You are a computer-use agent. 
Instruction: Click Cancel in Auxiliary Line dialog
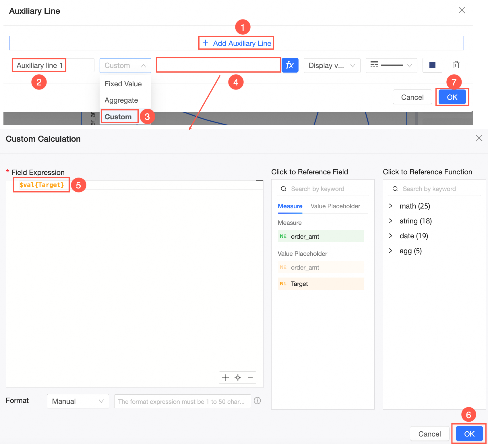[x=412, y=97]
